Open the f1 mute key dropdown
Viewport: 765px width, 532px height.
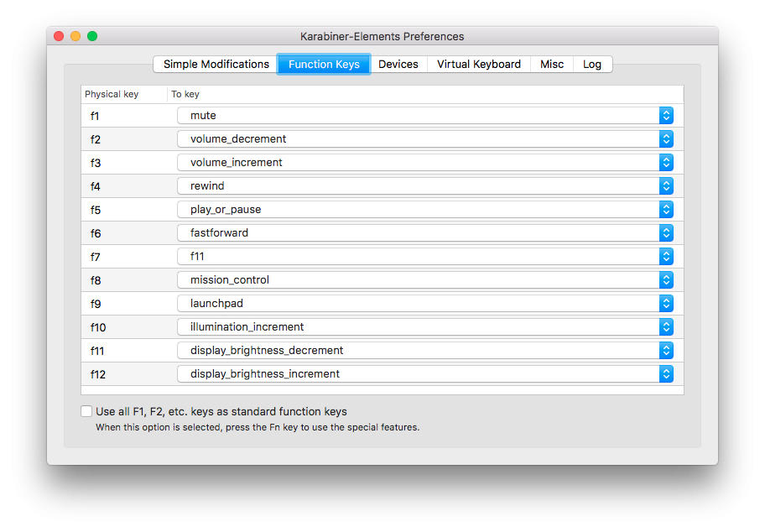(x=425, y=116)
